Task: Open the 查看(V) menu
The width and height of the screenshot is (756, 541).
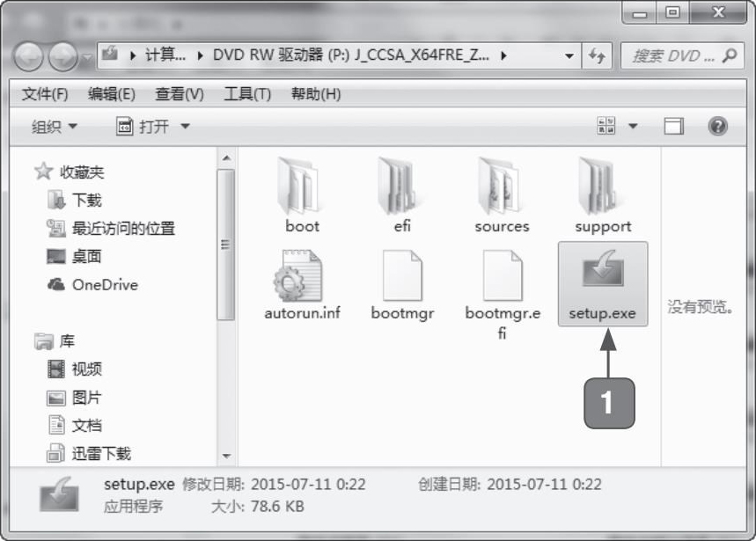Action: click(179, 94)
